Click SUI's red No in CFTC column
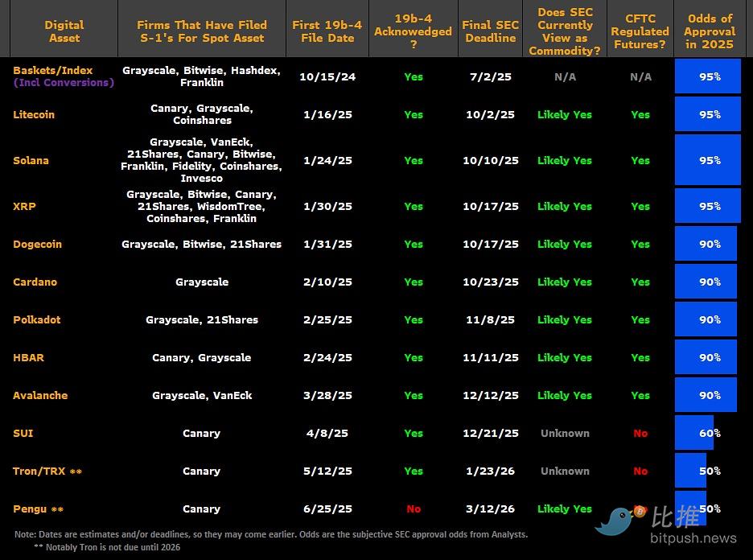The height and width of the screenshot is (560, 753). pyautogui.click(x=640, y=433)
